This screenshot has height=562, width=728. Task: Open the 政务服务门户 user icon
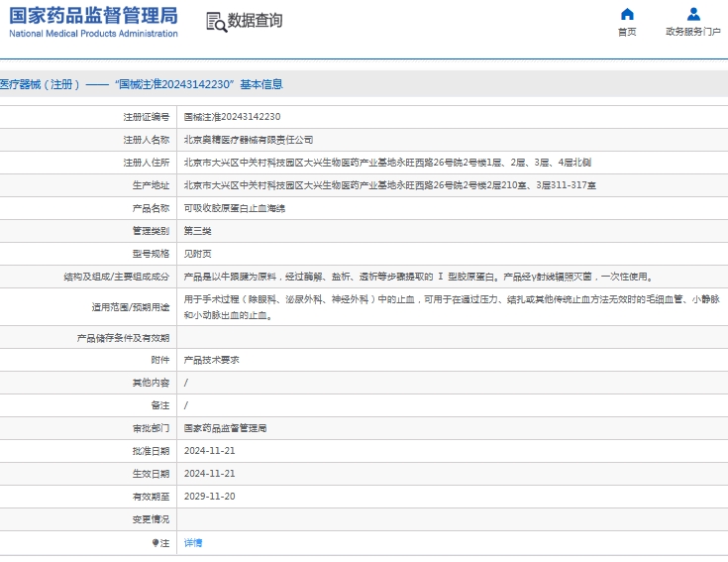[x=693, y=14]
